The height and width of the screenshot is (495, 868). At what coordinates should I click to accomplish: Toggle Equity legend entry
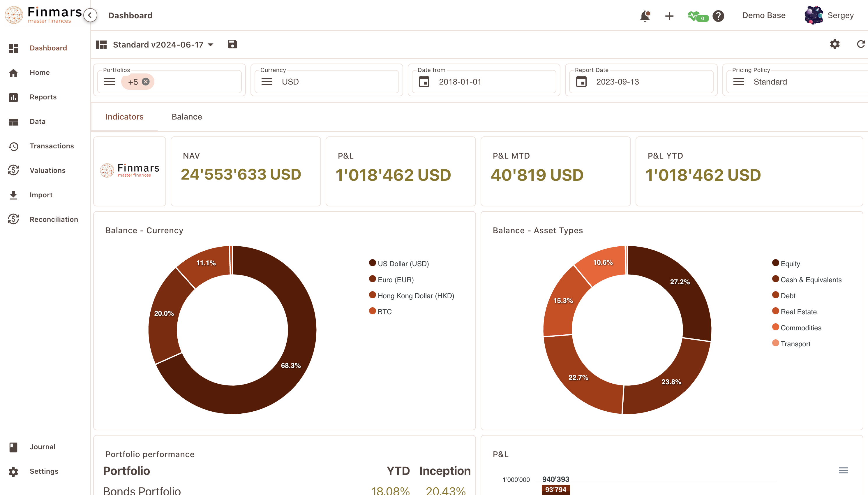(x=786, y=264)
